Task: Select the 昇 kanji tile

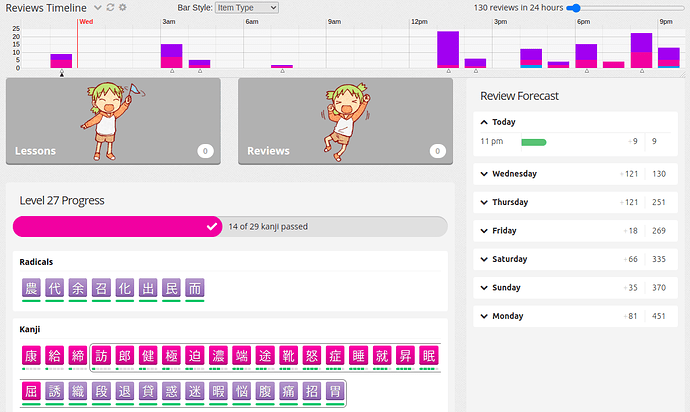Action: click(x=405, y=356)
